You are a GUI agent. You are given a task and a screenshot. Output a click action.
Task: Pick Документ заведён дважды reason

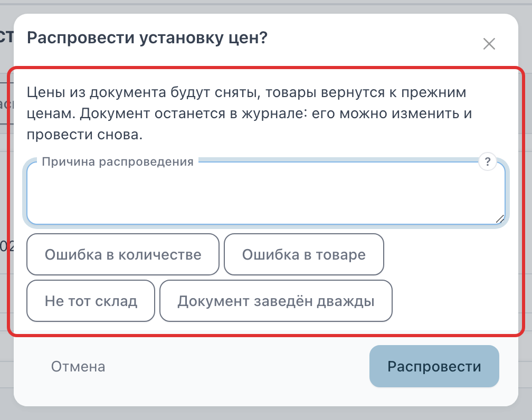(276, 301)
